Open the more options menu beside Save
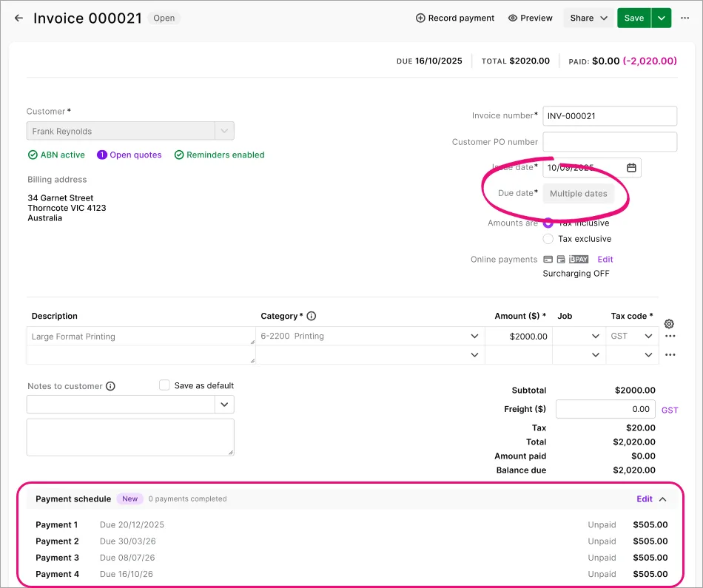Image resolution: width=703 pixels, height=588 pixels. 684,18
